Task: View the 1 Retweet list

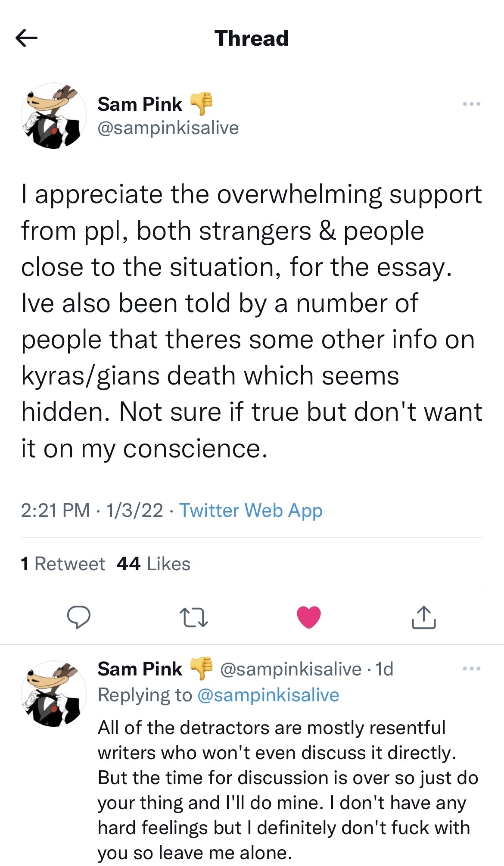Action: click(63, 564)
